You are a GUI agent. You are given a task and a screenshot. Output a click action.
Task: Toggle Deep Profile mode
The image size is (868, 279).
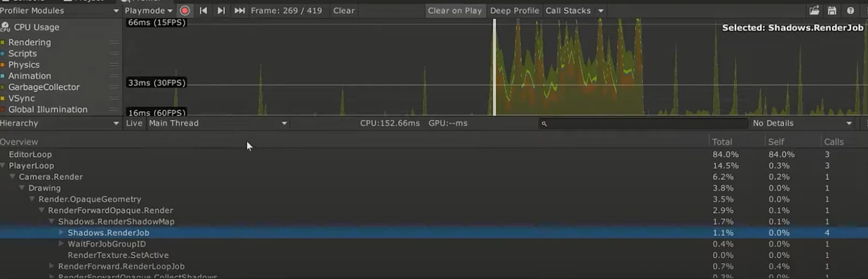[514, 10]
